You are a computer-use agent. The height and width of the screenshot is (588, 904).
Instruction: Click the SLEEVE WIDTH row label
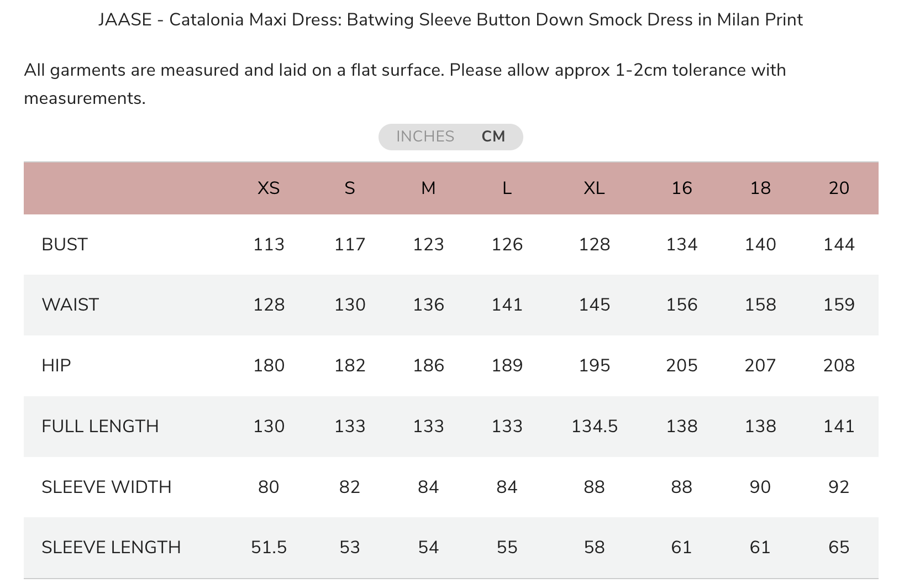(x=107, y=487)
